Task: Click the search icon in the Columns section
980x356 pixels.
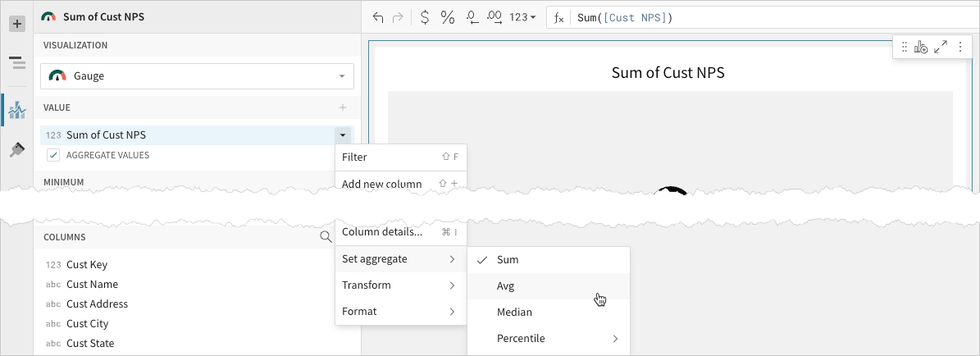Action: coord(326,237)
